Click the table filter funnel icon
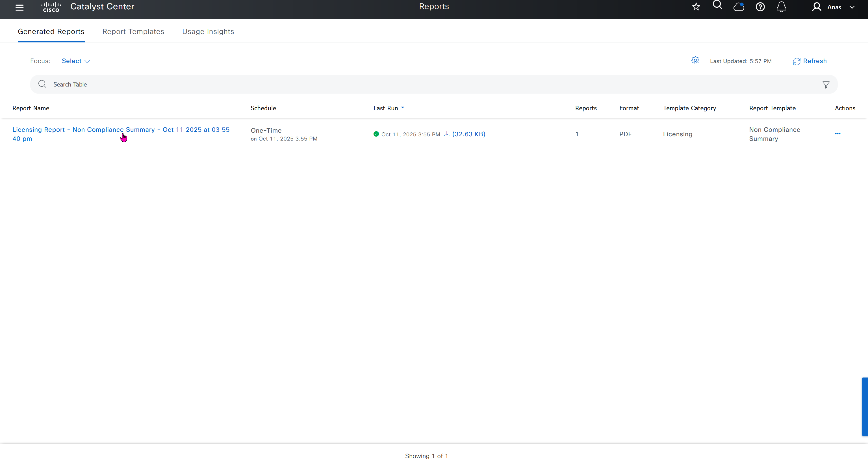The image size is (868, 468). tap(826, 85)
